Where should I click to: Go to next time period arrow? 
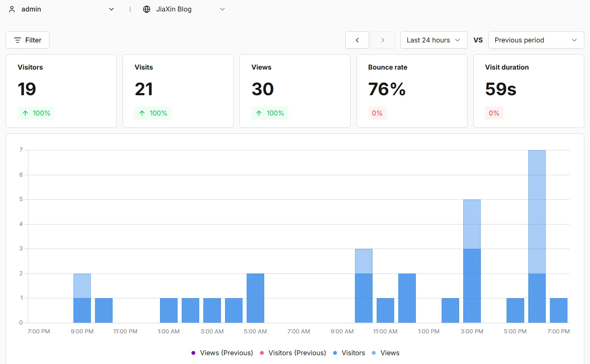coord(383,40)
